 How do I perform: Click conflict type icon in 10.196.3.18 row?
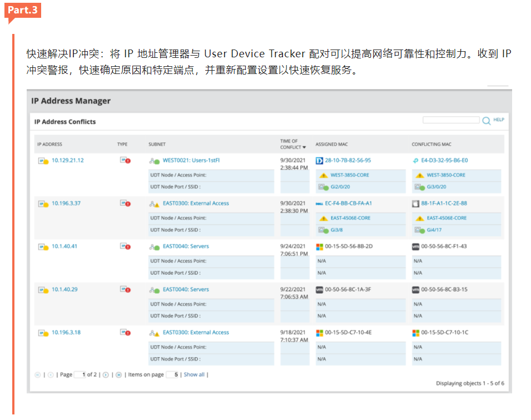coord(125,332)
